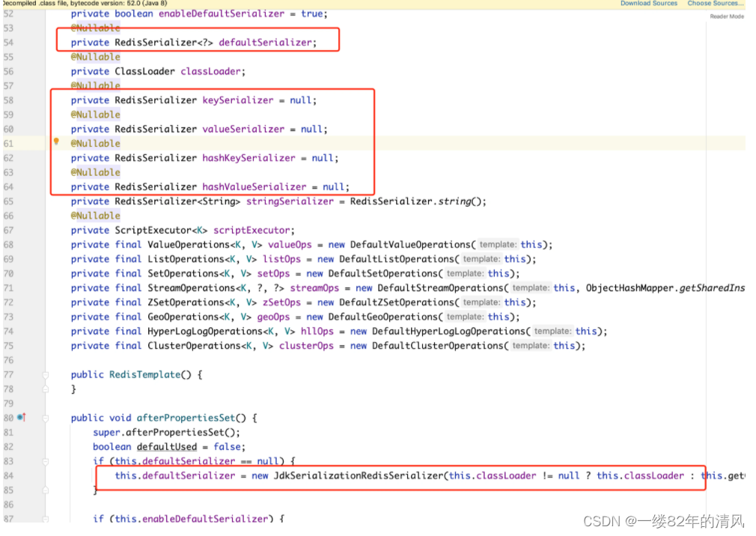The image size is (756, 536).
Task: Click clusterOps field on line 75
Action: (306, 346)
